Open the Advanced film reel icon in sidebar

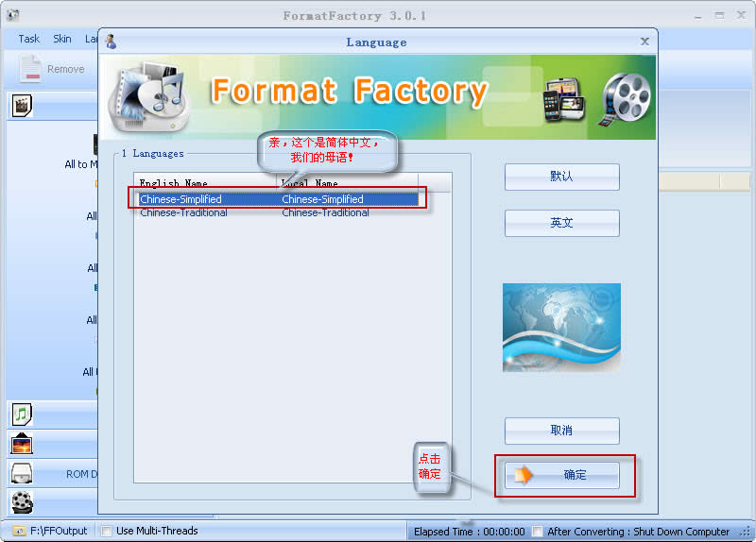tap(22, 502)
